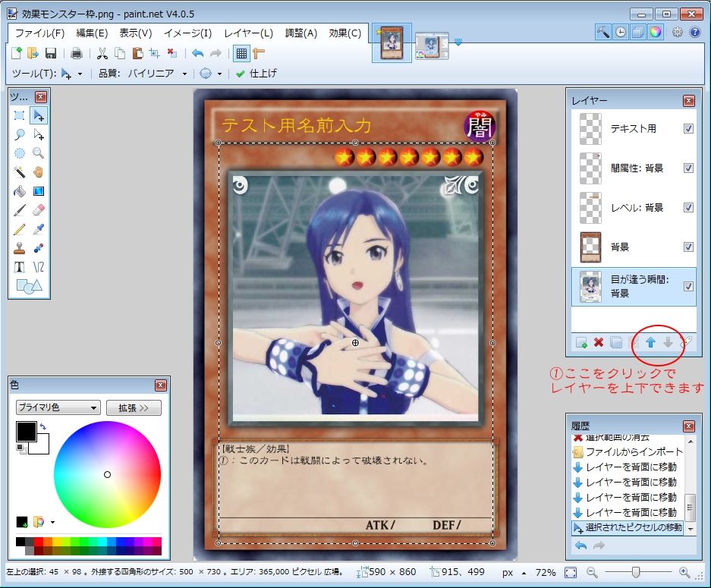
Task: Click the Open file toolbar icon
Action: pos(33,54)
